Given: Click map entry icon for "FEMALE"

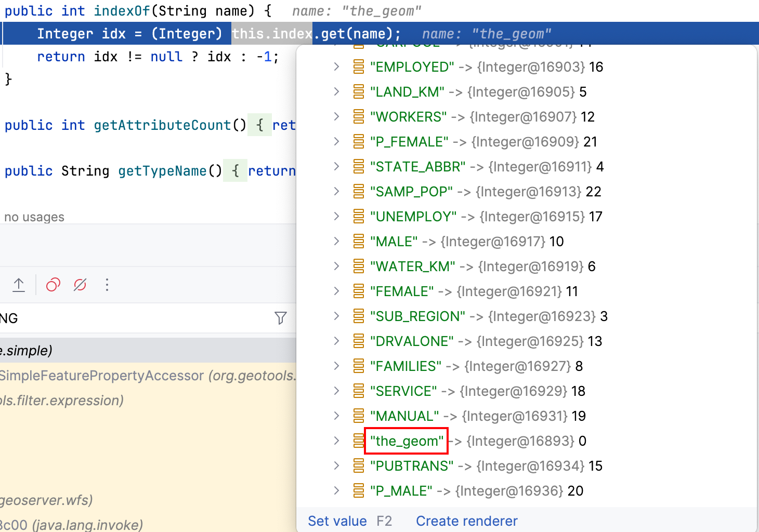Looking at the screenshot, I should click(359, 291).
